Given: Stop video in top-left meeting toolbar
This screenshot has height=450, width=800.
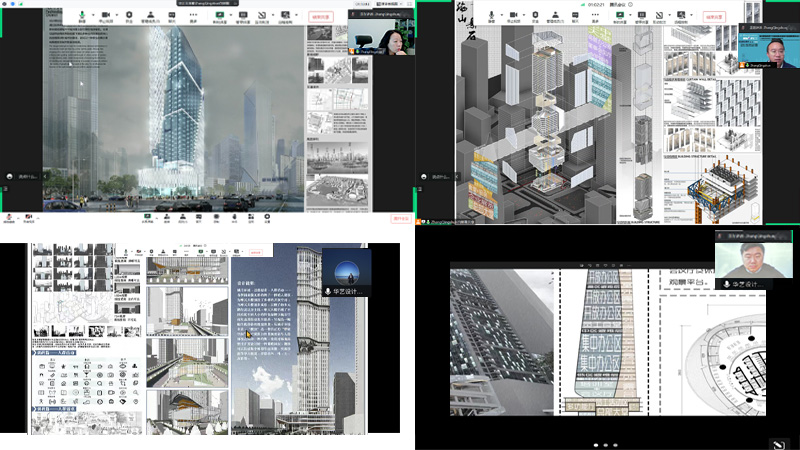Looking at the screenshot, I should pos(106,16).
